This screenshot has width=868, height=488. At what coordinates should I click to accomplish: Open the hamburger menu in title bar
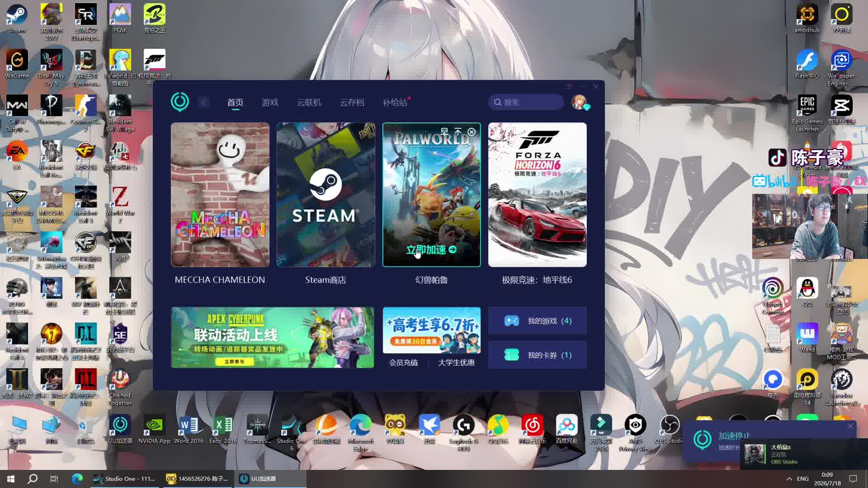pyautogui.click(x=569, y=86)
